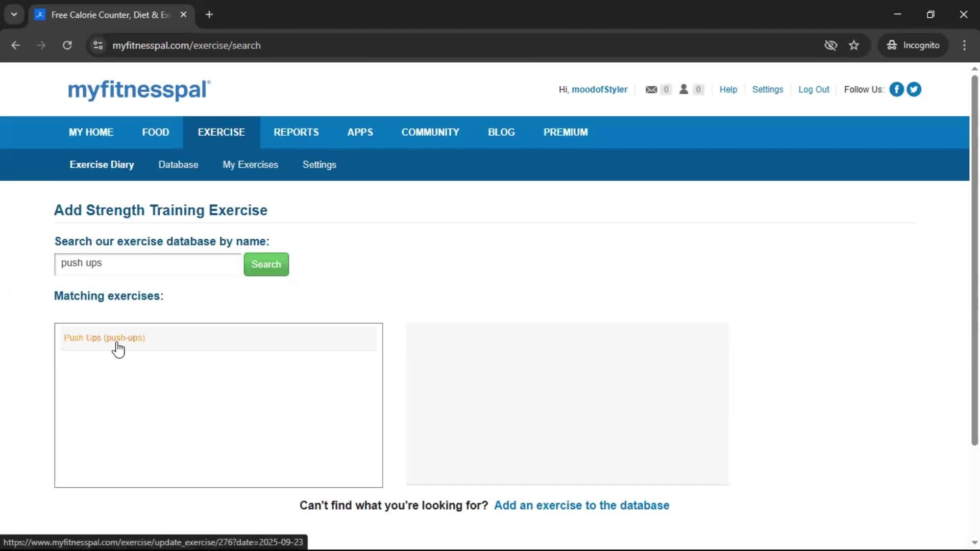Click the messages count badge

point(666,89)
